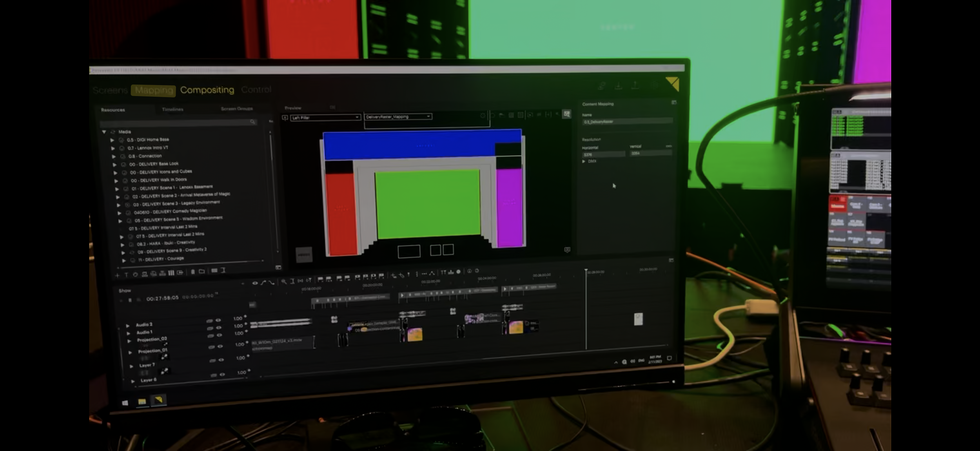Click the record dot icon in timeline toolbar

click(x=458, y=272)
